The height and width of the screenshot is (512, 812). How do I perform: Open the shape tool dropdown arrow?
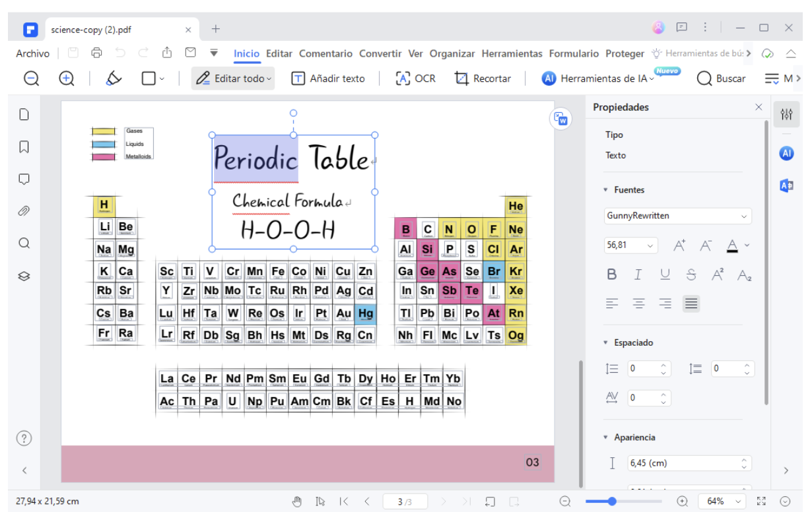pos(162,79)
